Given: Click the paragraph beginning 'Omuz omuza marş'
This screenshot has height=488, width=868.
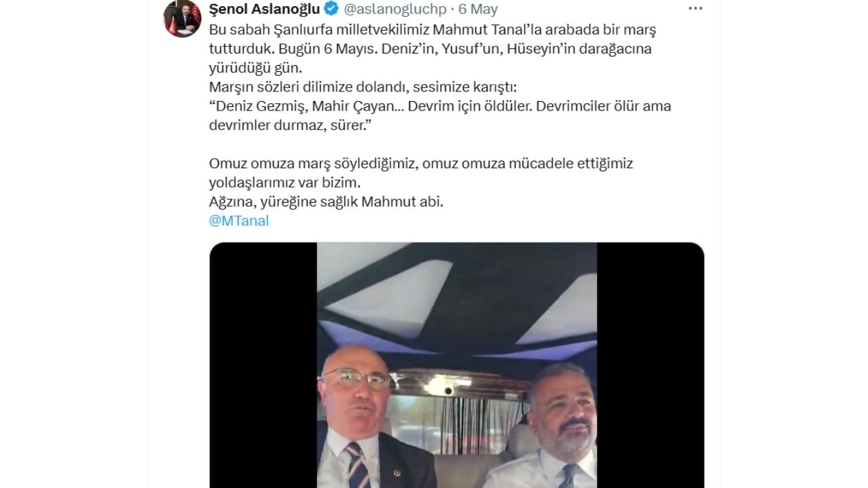Looking at the screenshot, I should tap(420, 173).
